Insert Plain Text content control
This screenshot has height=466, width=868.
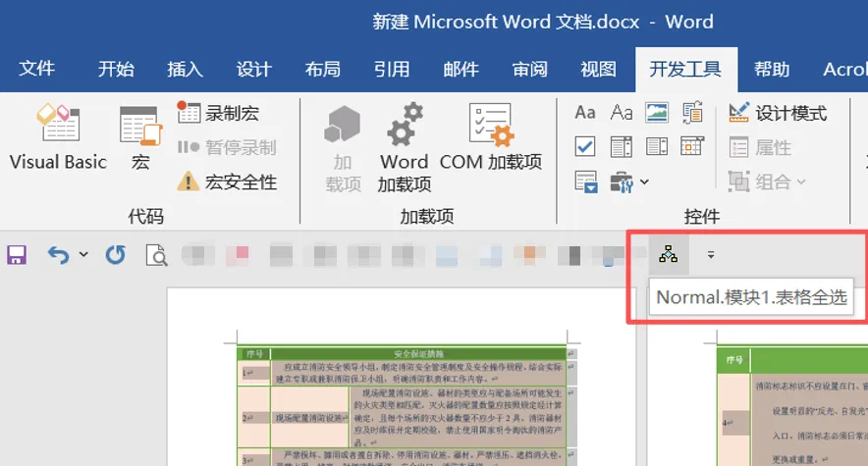point(622,113)
